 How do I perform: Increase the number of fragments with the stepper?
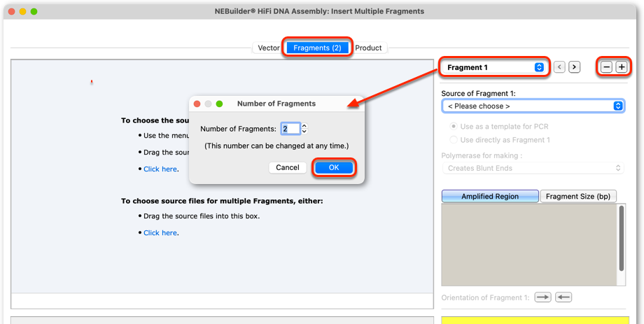[304, 126]
